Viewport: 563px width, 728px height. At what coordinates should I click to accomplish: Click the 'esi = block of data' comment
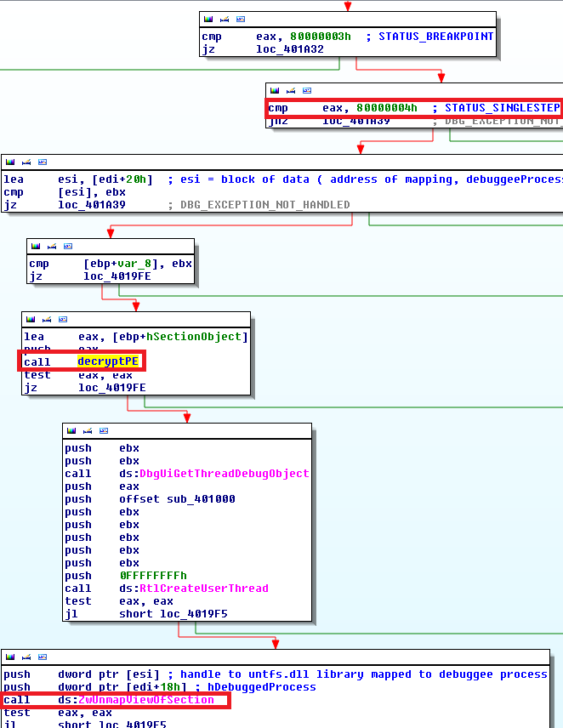366,179
